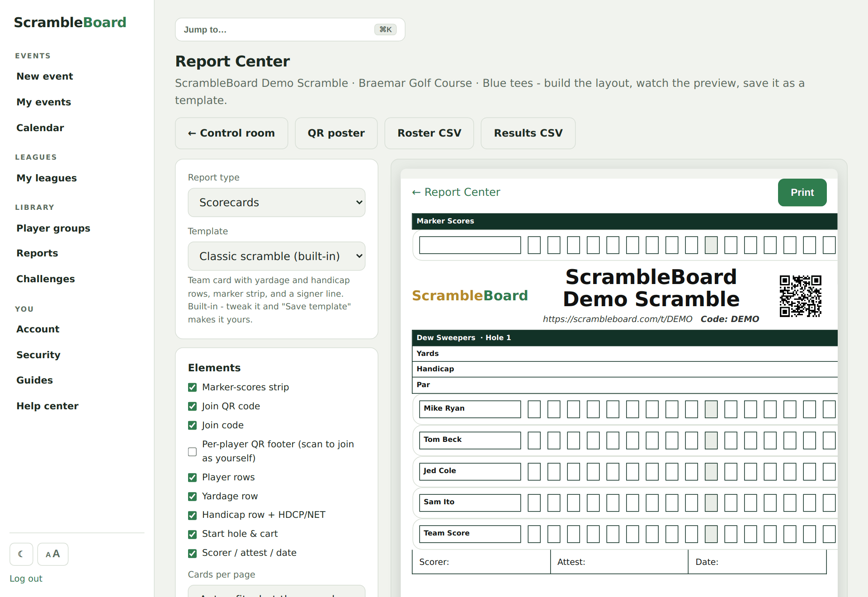Open Help center
The height and width of the screenshot is (597, 868).
[47, 406]
